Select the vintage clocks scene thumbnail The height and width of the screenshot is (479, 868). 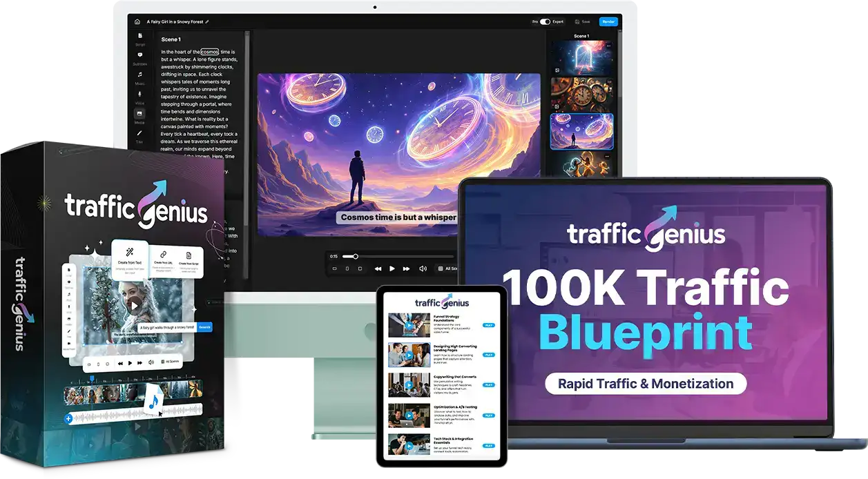click(582, 95)
